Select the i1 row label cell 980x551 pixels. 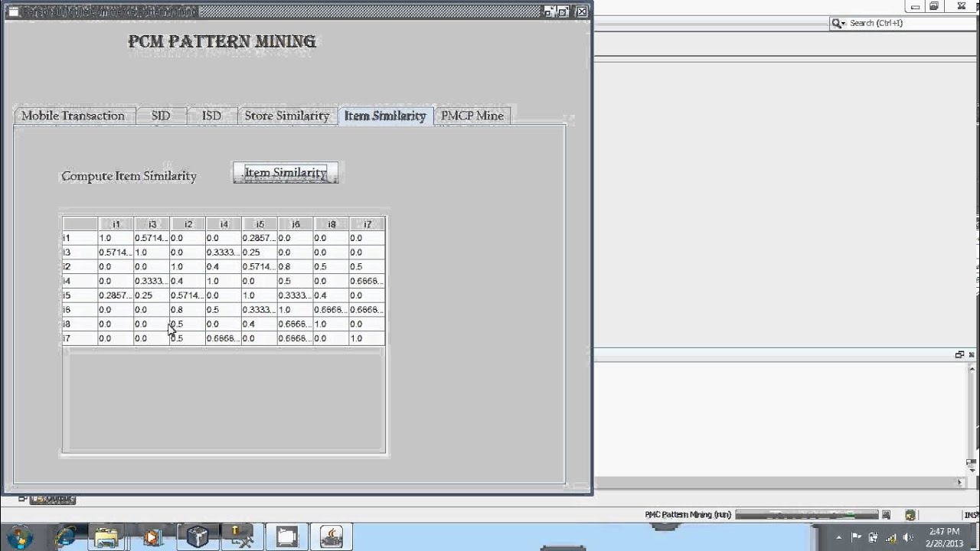[x=80, y=238]
